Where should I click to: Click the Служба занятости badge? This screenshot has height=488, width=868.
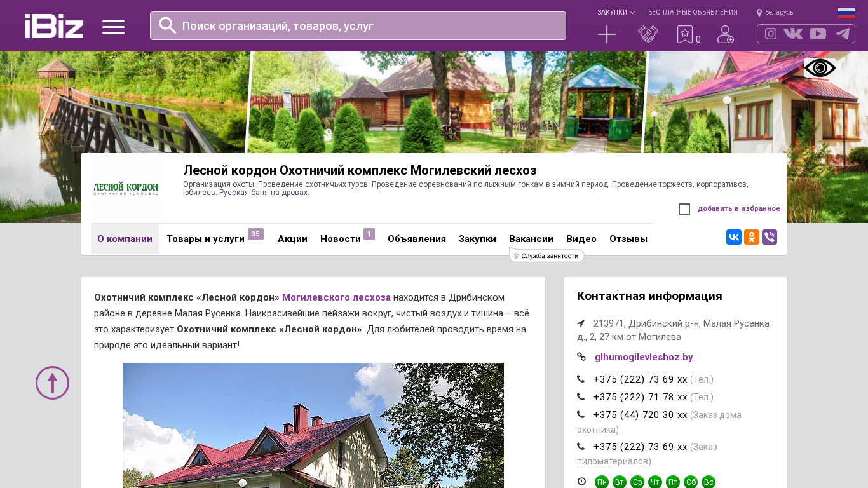point(547,255)
